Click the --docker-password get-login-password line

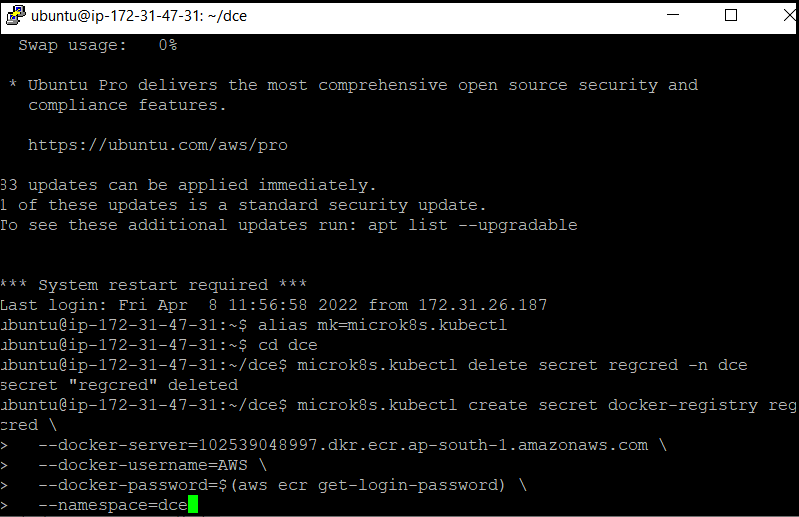point(282,485)
